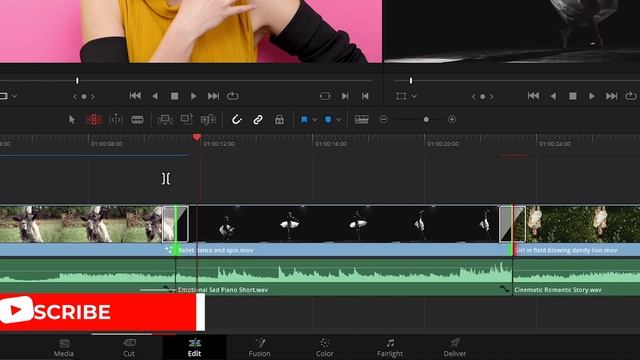Click ruler timecode 01:00:20:00
Screen dimensions: 640x360
click(x=443, y=144)
